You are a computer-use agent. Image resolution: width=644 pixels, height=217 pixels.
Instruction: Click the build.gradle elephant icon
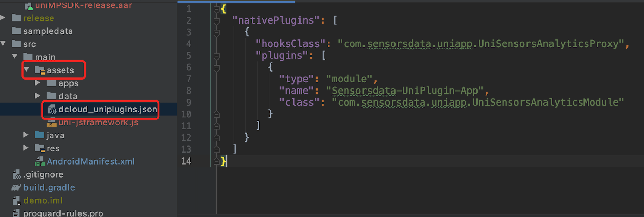tap(16, 187)
